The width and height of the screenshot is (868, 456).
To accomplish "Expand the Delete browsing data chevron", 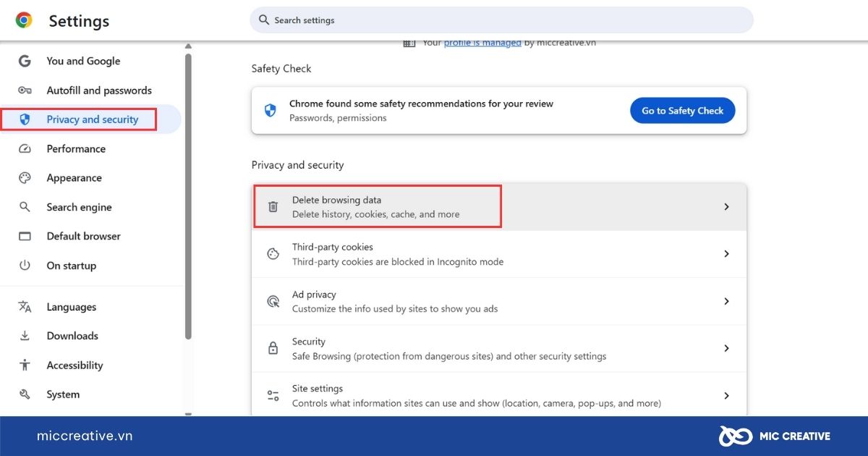I will pos(727,207).
